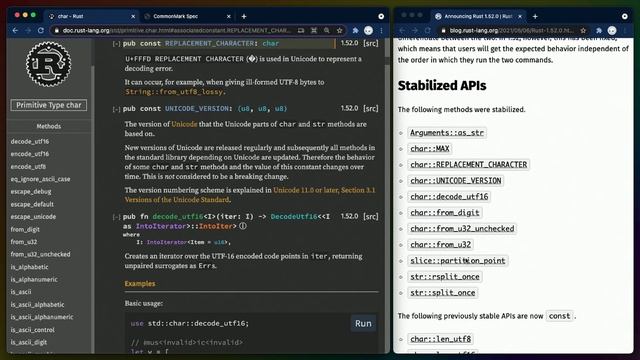Open Arguments::as_str link in the blog

click(447, 133)
